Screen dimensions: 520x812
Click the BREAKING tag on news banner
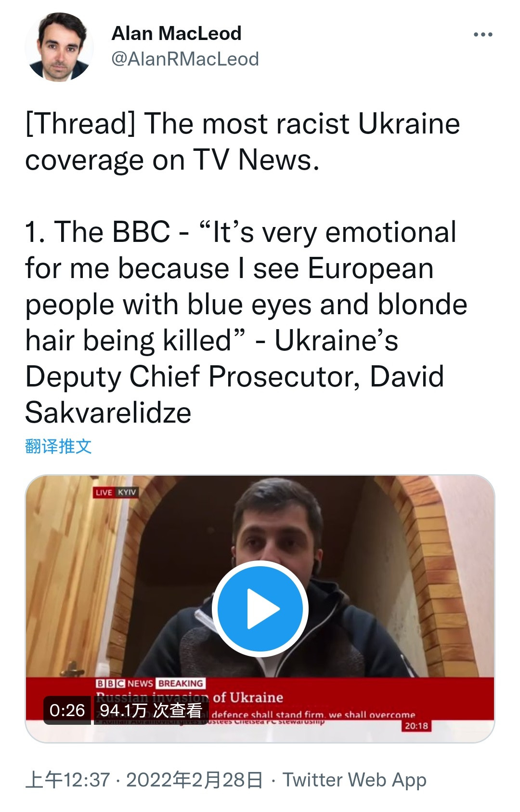point(181,683)
